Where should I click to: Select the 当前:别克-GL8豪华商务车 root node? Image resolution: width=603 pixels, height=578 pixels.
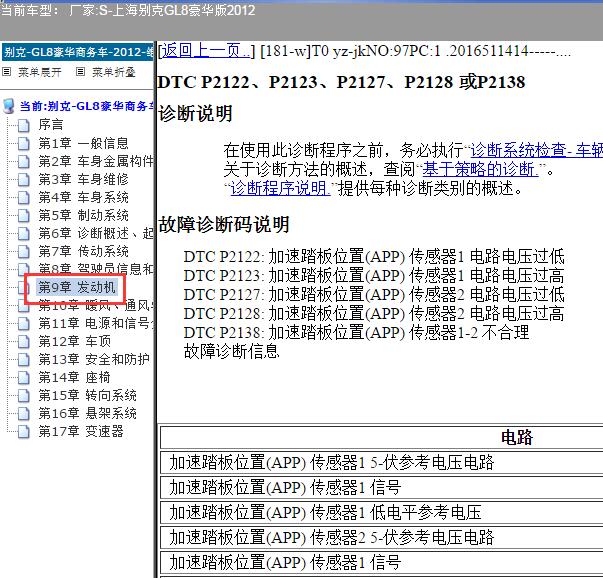coord(87,106)
